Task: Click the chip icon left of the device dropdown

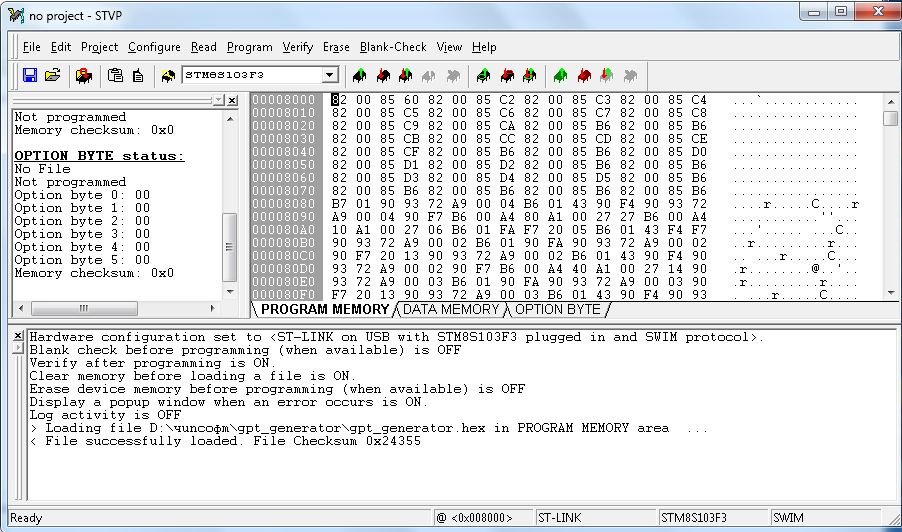Action: click(x=168, y=76)
